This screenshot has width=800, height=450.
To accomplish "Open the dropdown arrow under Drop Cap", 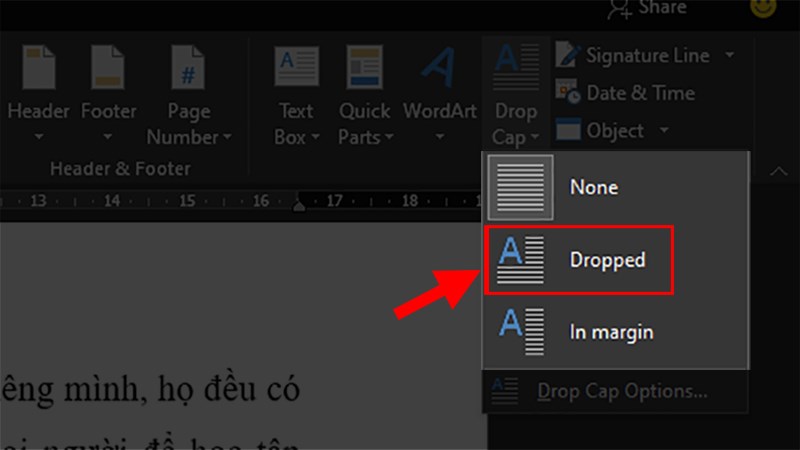I will (536, 137).
